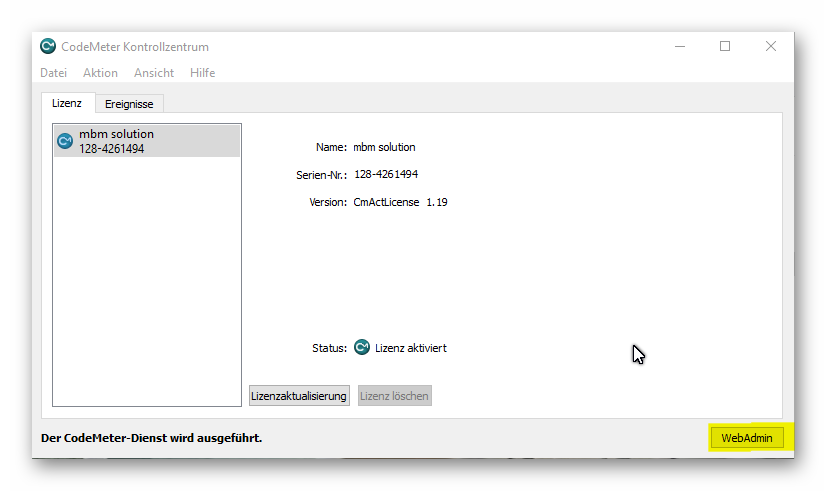Click the Lizenz löschen button
Screen dimensions: 827x491
point(394,396)
